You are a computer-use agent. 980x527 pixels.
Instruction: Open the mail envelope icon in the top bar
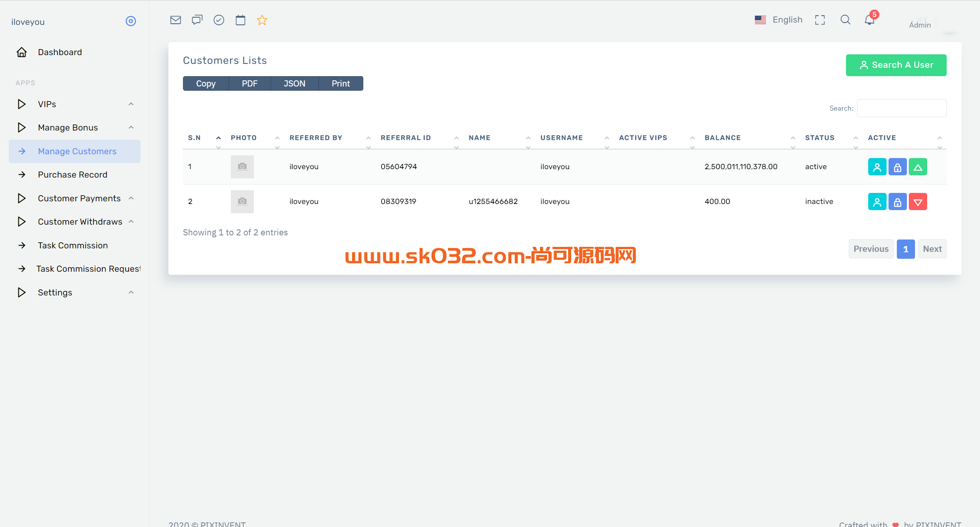[x=175, y=20]
